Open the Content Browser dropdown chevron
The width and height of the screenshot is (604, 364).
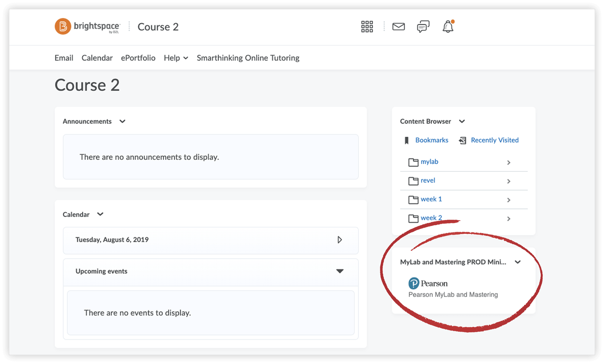(x=462, y=121)
